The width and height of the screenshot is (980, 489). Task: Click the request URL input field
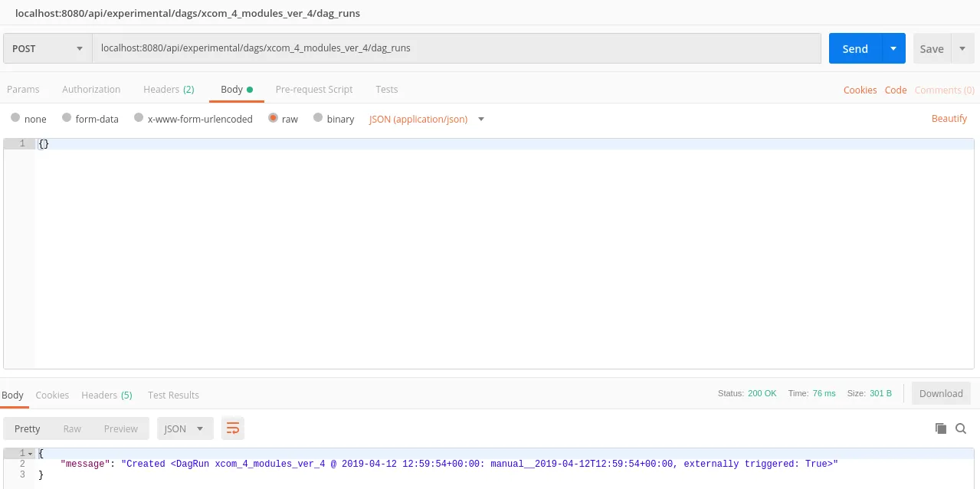point(457,48)
